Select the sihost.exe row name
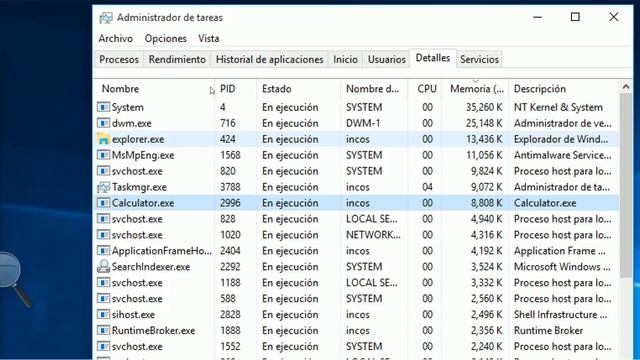 133,315
